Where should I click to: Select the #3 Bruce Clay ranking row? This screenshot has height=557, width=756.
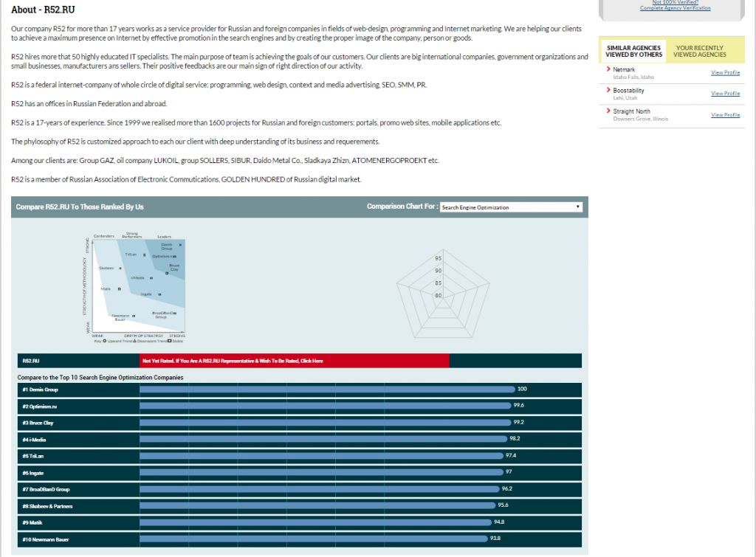coord(299,423)
